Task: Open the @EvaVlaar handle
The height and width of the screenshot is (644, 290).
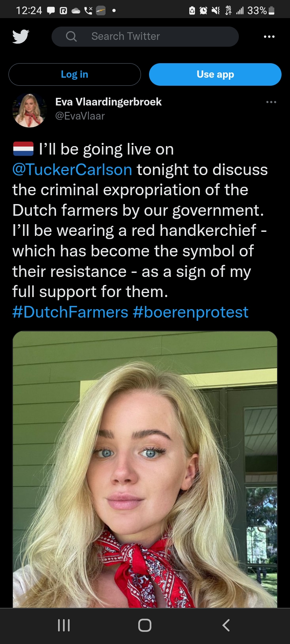Action: pyautogui.click(x=80, y=116)
